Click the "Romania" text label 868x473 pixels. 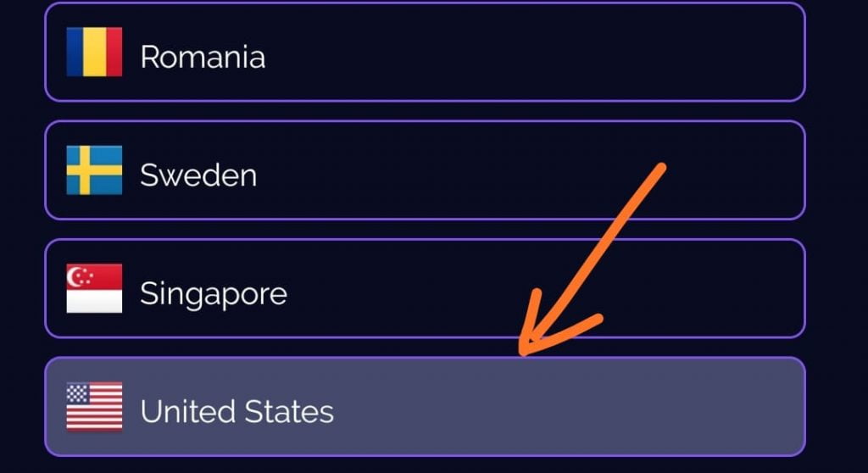pyautogui.click(x=203, y=57)
